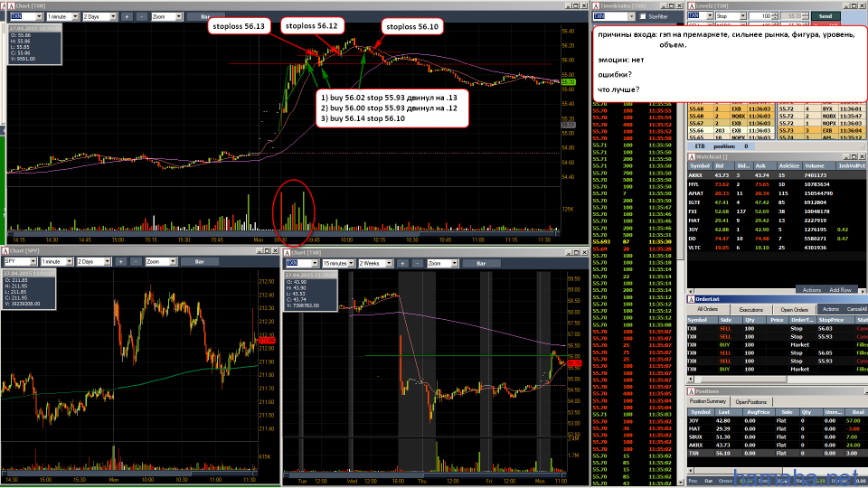Image resolution: width=868 pixels, height=488 pixels.
Task: Click the Bar button on top TXN chart
Action: pos(205,16)
